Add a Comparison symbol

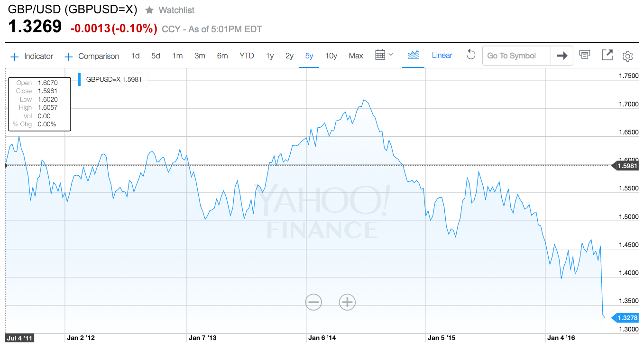point(92,56)
